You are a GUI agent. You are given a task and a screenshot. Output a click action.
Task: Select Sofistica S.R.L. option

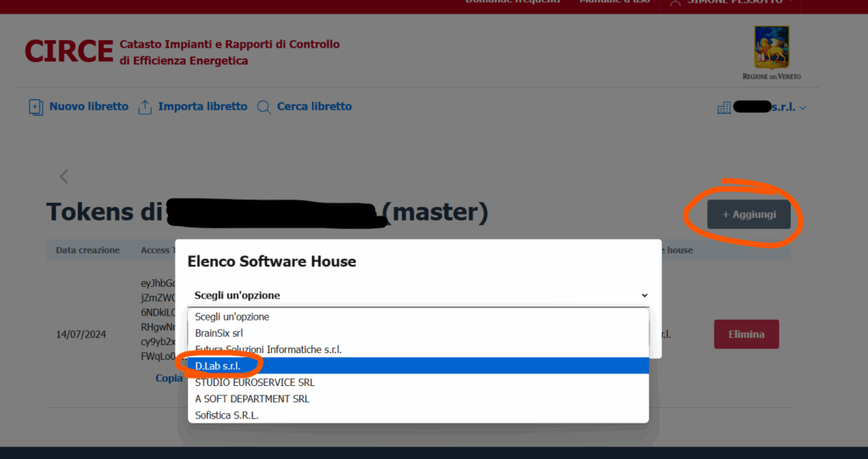(x=419, y=415)
